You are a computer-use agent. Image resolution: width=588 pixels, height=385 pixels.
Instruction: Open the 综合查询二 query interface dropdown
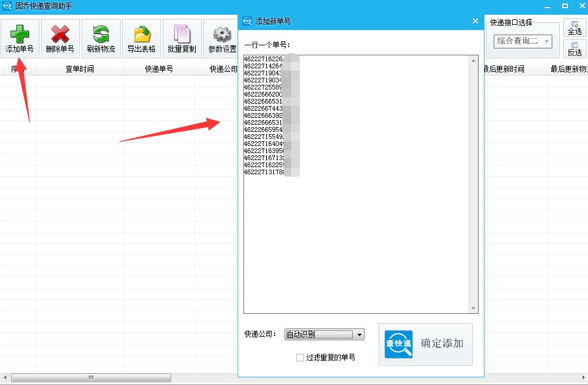click(x=522, y=41)
